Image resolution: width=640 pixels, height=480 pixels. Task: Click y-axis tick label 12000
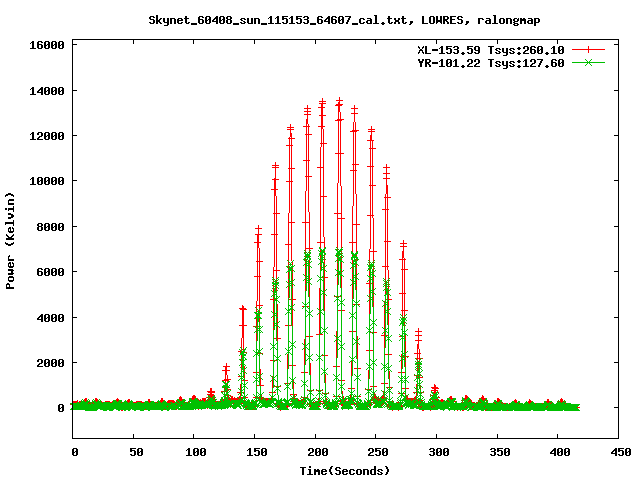point(47,136)
